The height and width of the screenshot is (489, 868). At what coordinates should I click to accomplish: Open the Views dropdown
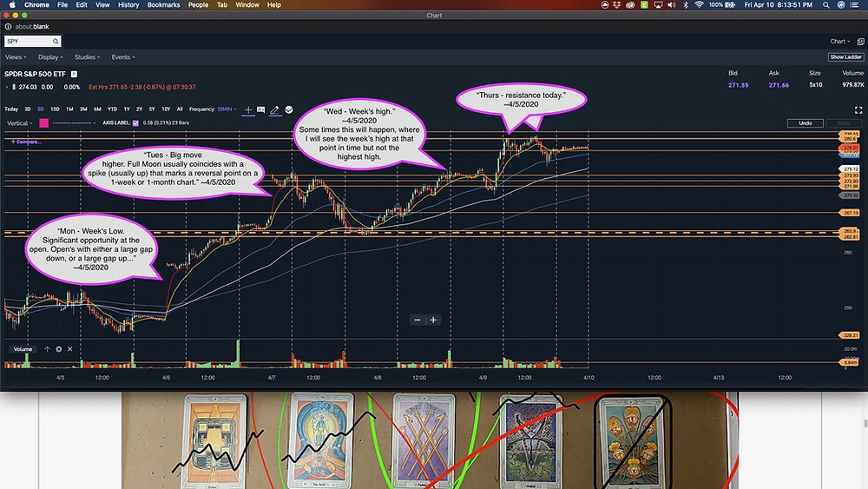[x=16, y=57]
